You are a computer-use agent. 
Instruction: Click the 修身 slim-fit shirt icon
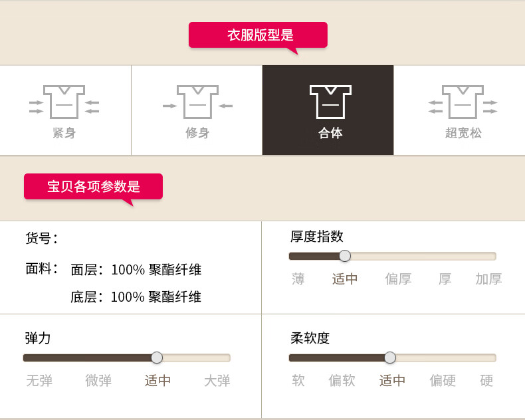197,102
